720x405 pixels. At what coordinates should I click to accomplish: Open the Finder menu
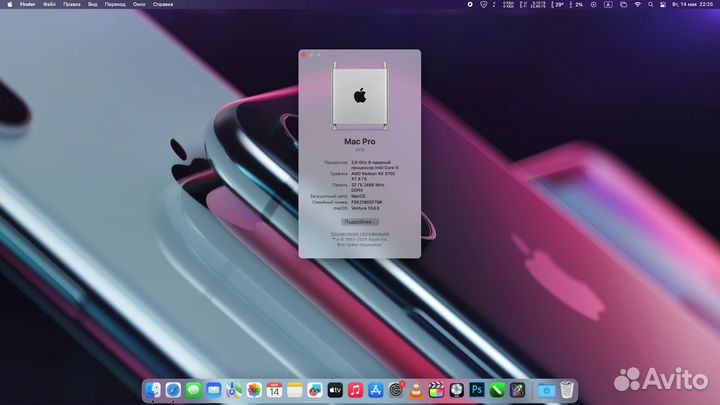[28, 4]
